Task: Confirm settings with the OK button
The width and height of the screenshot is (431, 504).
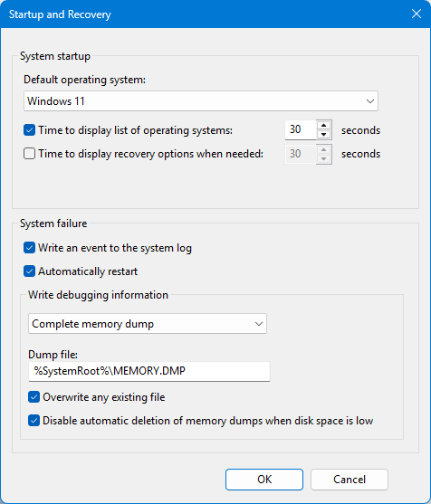Action: click(264, 480)
